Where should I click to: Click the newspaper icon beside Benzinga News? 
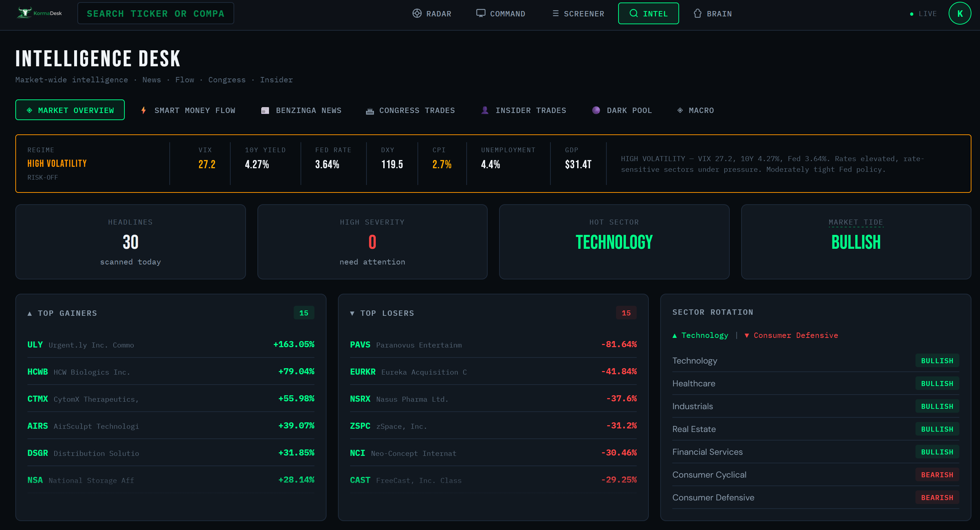pos(265,110)
